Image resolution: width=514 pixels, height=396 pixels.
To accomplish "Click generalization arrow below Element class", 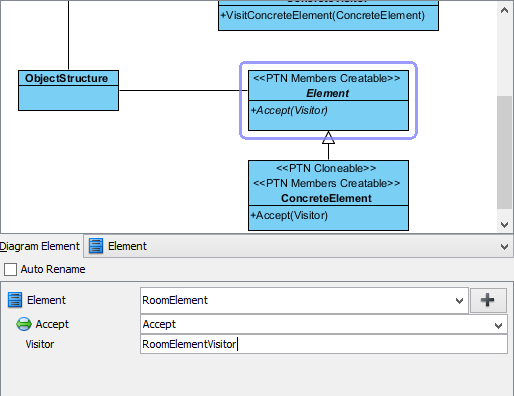I will [328, 145].
